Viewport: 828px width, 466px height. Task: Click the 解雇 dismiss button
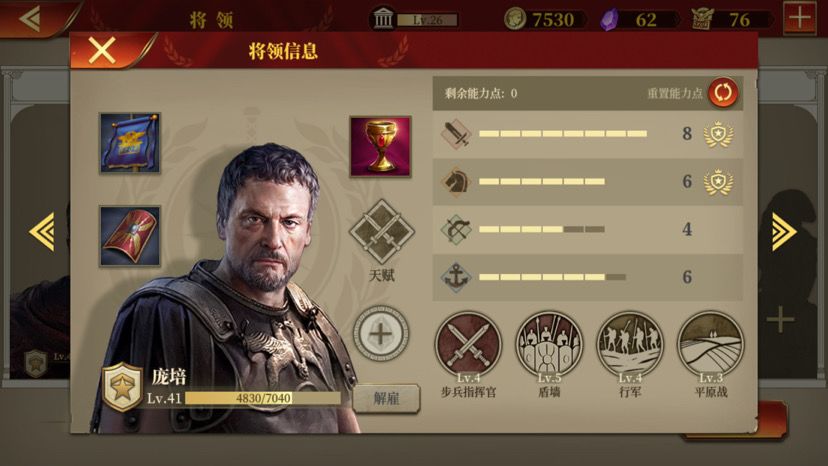[x=387, y=398]
